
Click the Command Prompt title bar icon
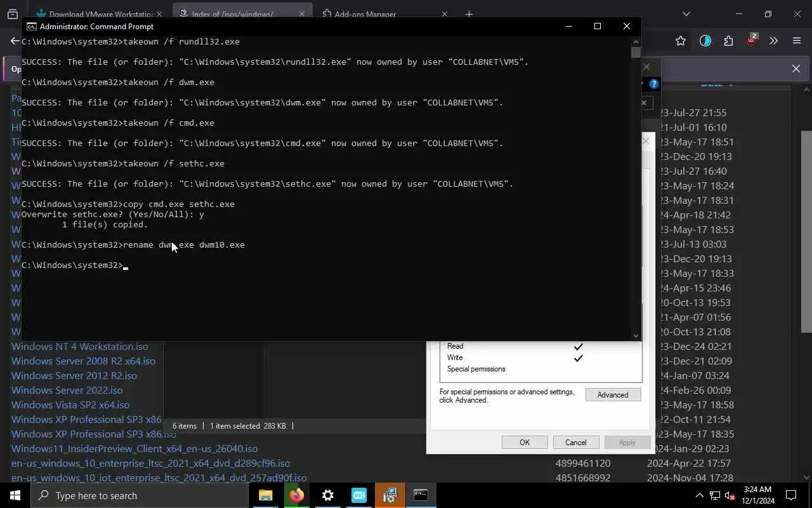[x=31, y=27]
